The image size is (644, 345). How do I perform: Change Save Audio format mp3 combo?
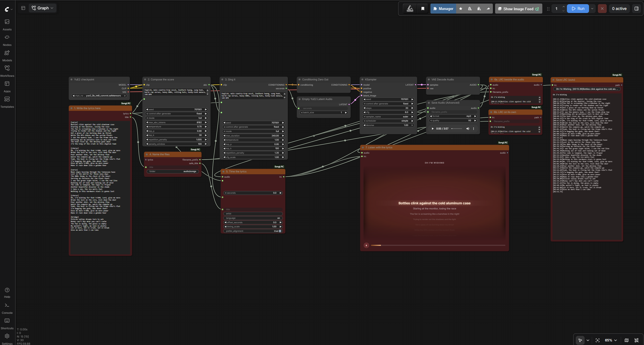454,116
